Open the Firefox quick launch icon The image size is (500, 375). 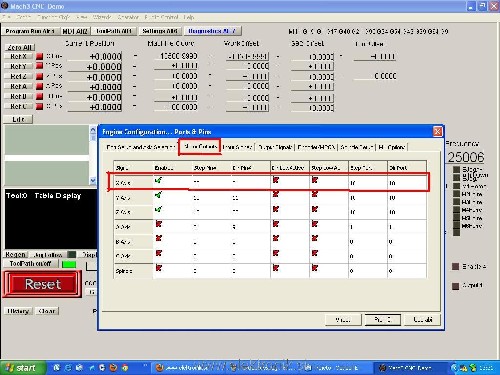pos(114,368)
